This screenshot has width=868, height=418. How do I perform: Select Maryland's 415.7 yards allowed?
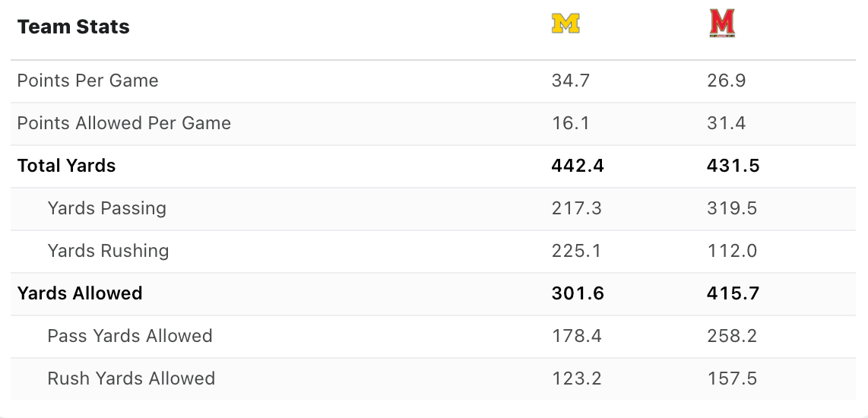[x=733, y=293]
